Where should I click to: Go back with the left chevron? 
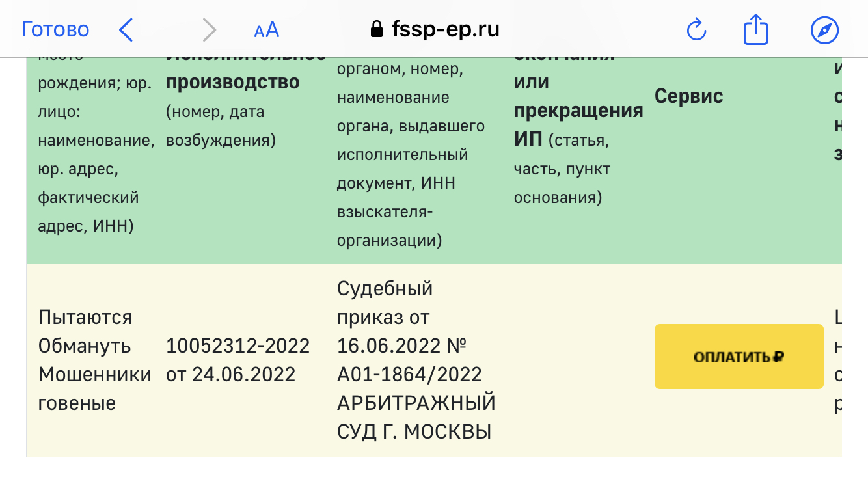pyautogui.click(x=126, y=30)
